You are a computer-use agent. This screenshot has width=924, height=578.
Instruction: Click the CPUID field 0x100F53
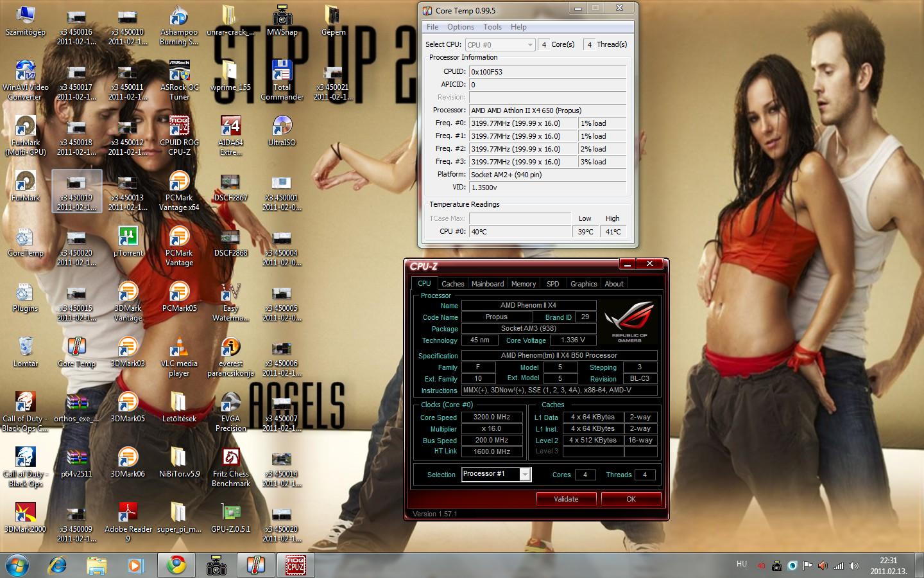[547, 72]
